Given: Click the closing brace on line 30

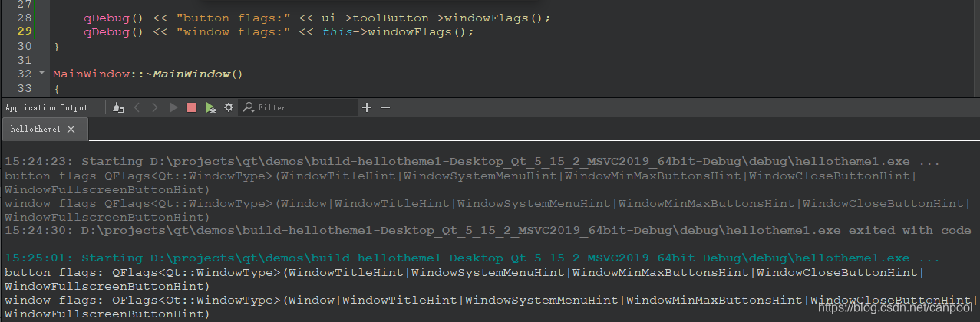Looking at the screenshot, I should pyautogui.click(x=56, y=46).
